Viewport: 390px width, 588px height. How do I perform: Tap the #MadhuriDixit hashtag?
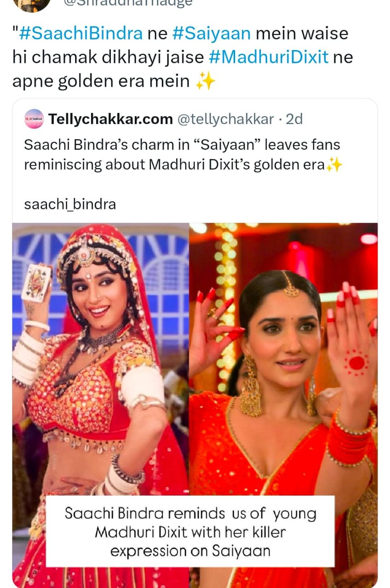coord(269,57)
